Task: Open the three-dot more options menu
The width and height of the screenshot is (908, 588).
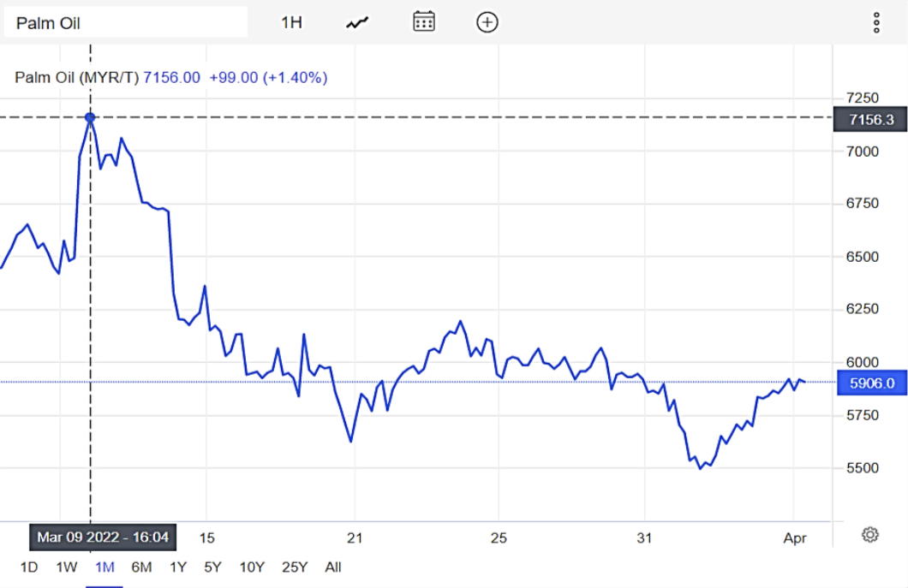Action: click(x=875, y=22)
